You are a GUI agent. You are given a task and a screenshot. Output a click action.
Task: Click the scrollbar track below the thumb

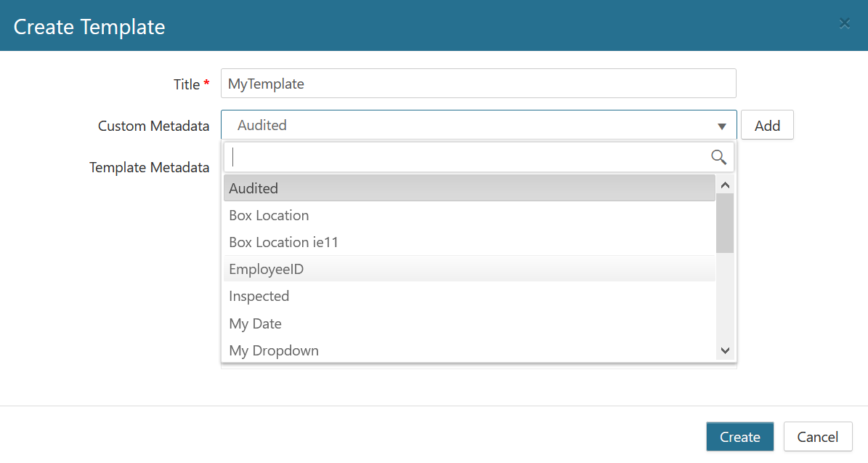725,298
